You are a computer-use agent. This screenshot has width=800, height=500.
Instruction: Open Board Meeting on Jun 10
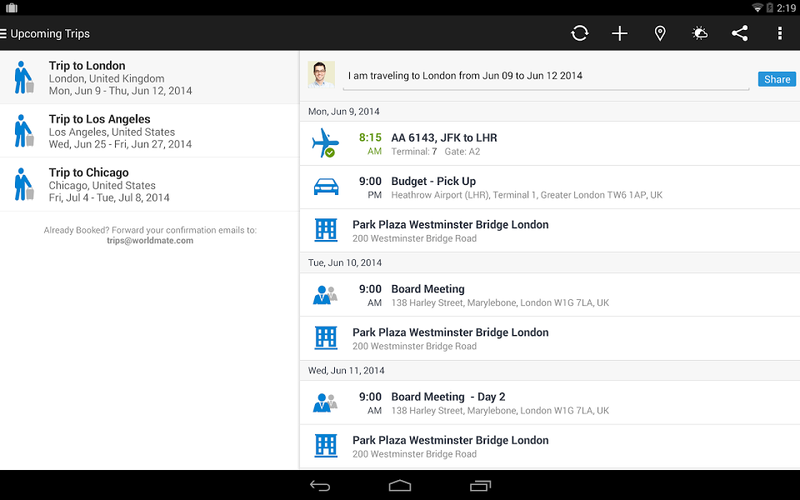(549, 295)
